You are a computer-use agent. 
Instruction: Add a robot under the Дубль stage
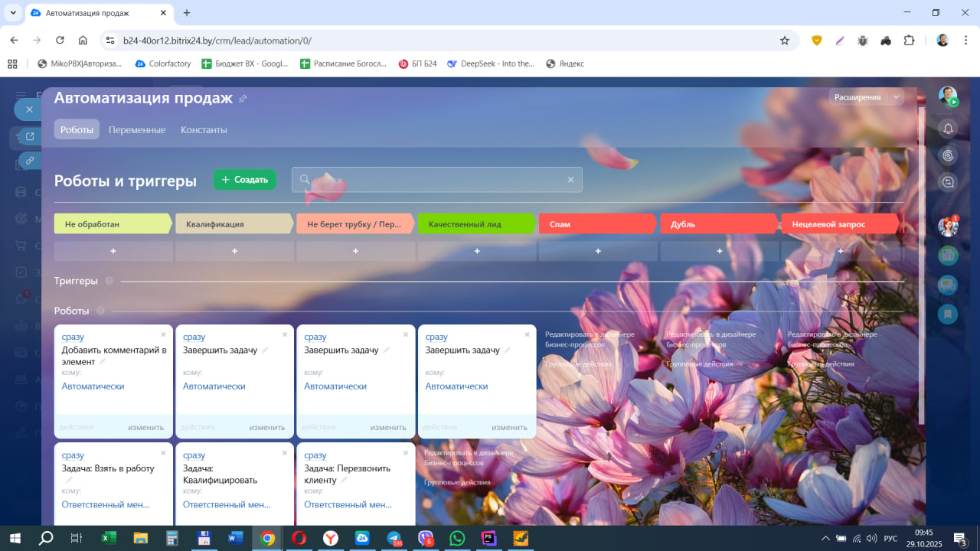tap(720, 251)
